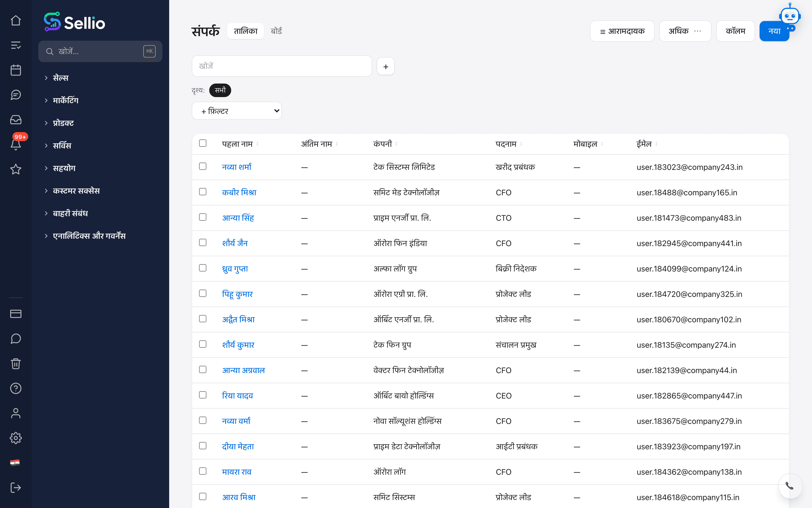Open the settings gear icon

[x=16, y=438]
